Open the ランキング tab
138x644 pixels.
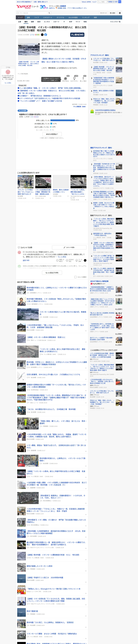point(86,17)
